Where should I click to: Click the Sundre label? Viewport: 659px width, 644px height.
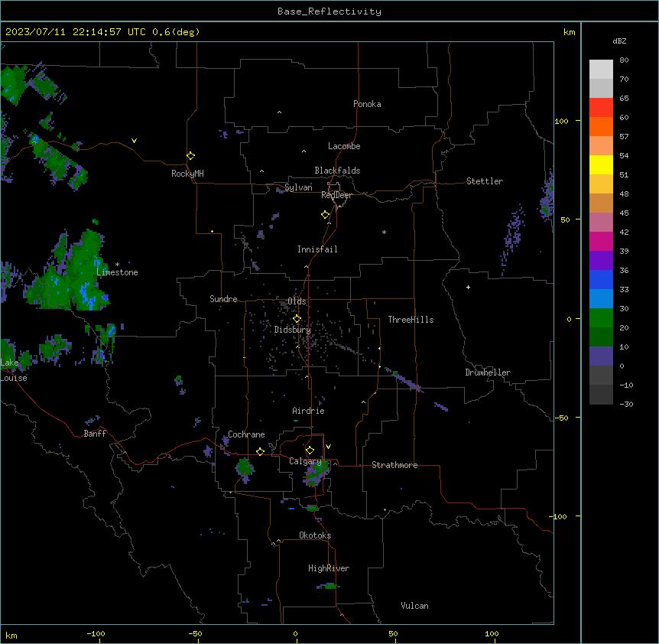(223, 299)
